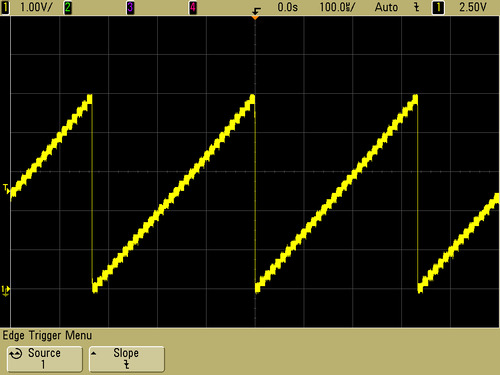Image resolution: width=500 pixels, height=375 pixels.
Task: Turn on the pink channel 4 indicator
Action: pyautogui.click(x=193, y=7)
